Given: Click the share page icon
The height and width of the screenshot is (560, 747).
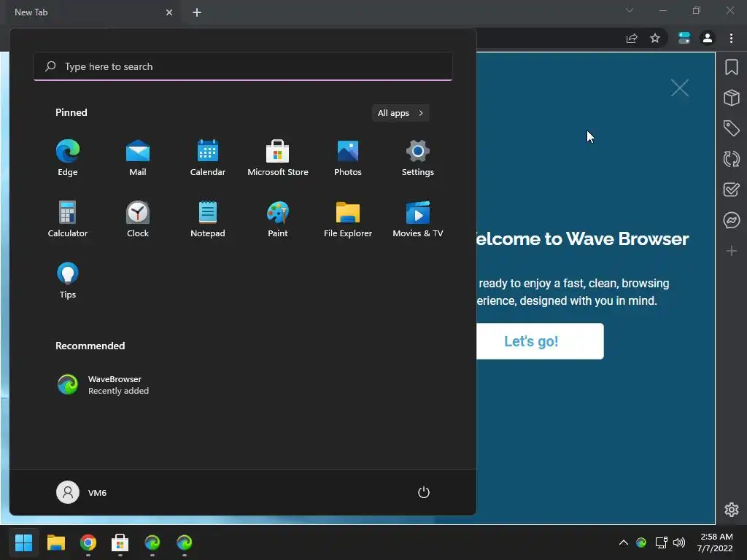Looking at the screenshot, I should 632,38.
